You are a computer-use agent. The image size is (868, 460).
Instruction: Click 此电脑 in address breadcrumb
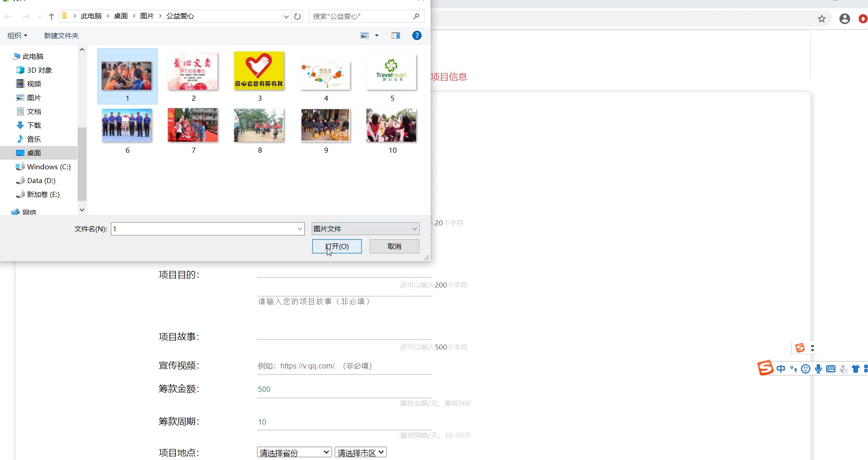[91, 16]
